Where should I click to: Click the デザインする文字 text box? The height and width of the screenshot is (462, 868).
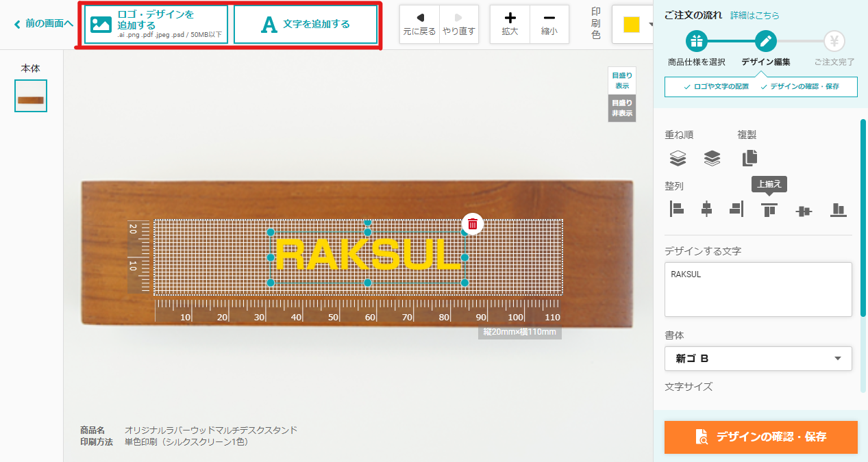pos(758,290)
